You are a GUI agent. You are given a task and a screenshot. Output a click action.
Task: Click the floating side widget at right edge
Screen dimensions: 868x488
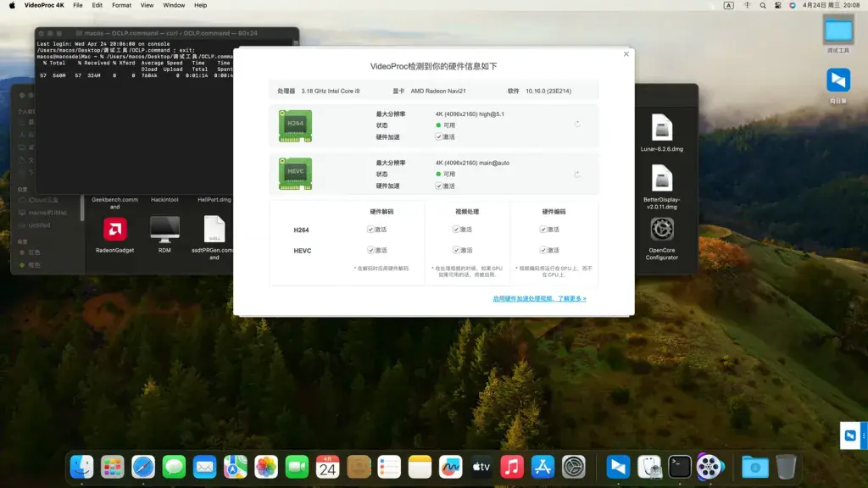853,435
